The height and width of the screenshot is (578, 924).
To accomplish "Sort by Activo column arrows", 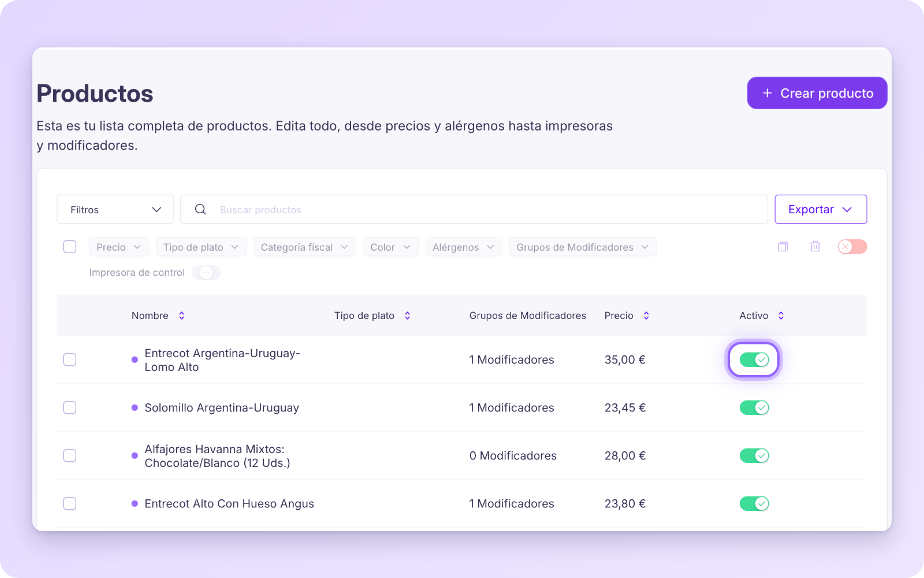I will (x=781, y=316).
